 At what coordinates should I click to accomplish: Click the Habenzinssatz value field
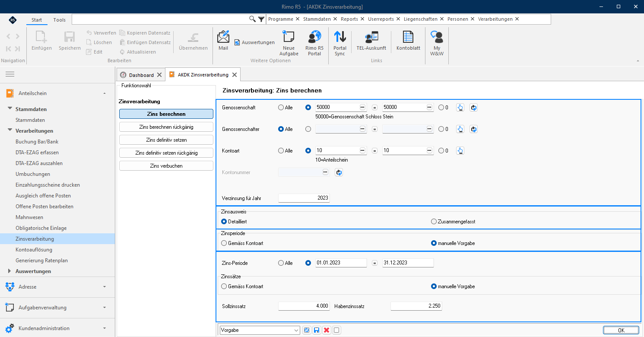(416, 306)
